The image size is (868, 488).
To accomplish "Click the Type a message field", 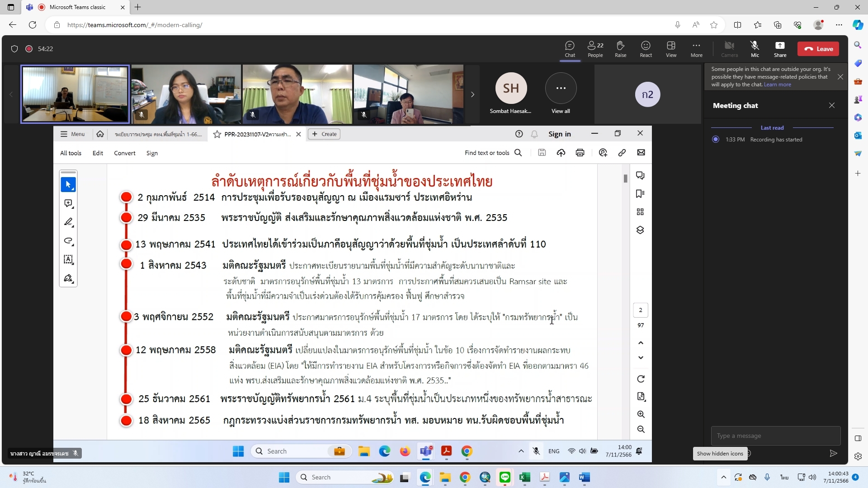I will [x=775, y=436].
